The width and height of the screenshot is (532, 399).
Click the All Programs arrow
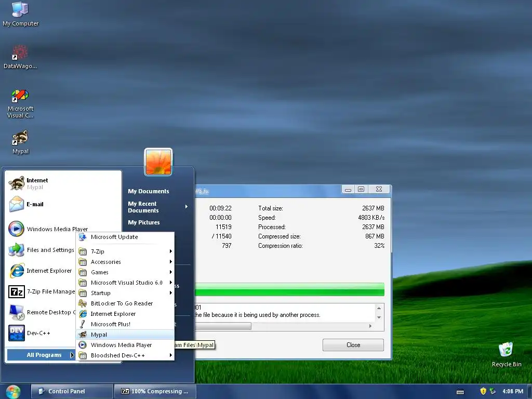[72, 355]
